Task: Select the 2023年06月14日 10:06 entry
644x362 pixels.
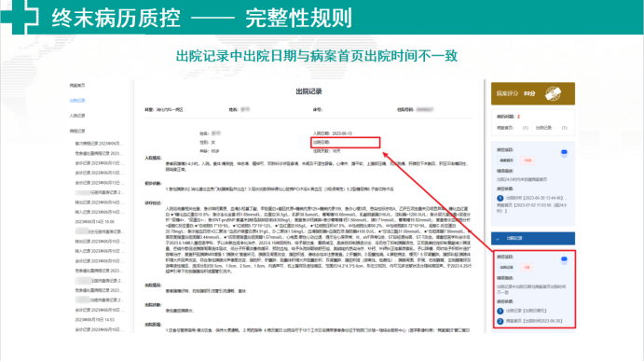Action: point(95,222)
